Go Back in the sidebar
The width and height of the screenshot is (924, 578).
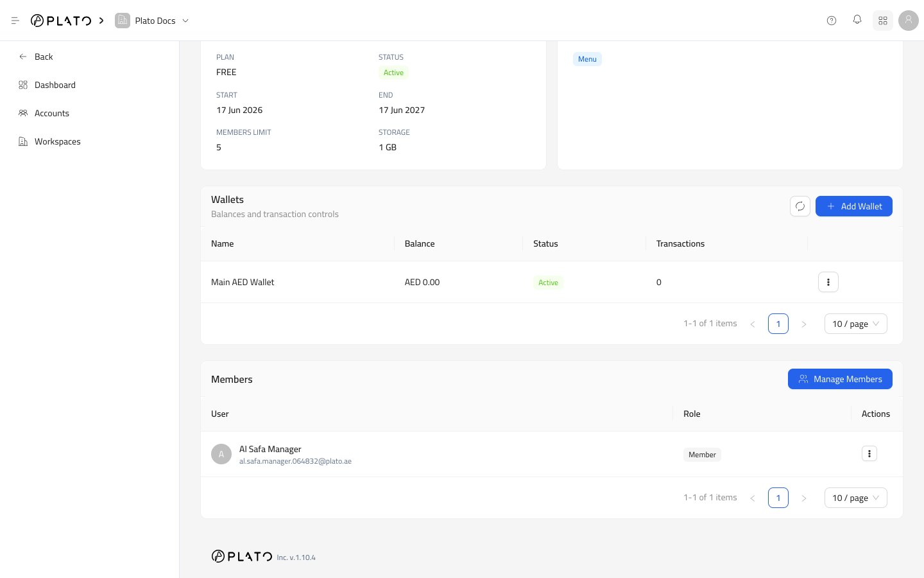click(90, 57)
